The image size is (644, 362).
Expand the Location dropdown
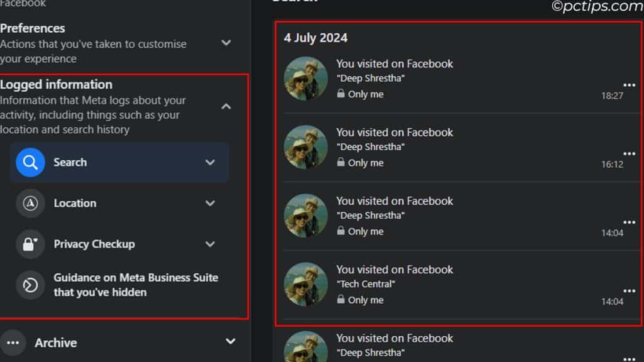tap(210, 203)
